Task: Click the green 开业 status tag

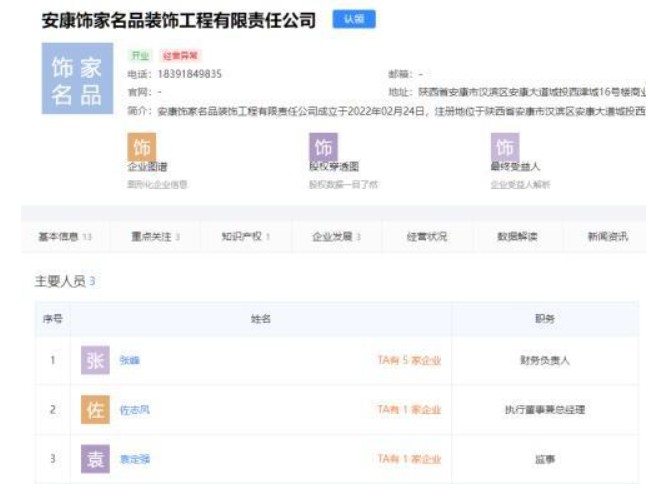Action: click(139, 56)
